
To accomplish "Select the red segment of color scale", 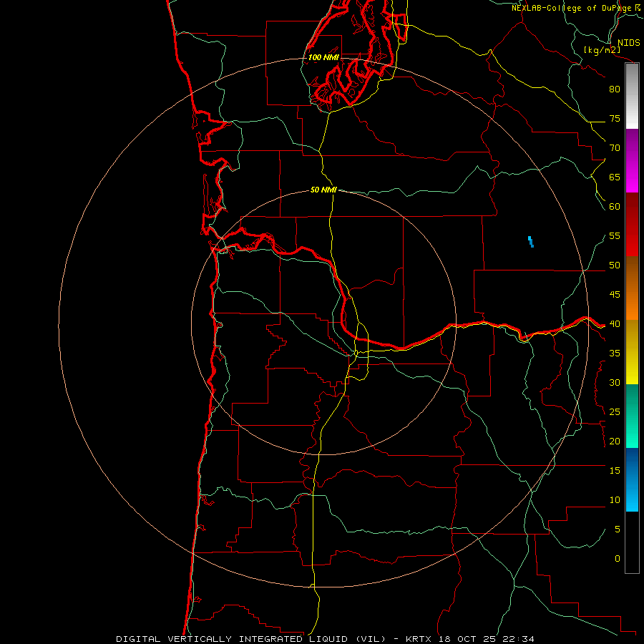I will pos(632,225).
